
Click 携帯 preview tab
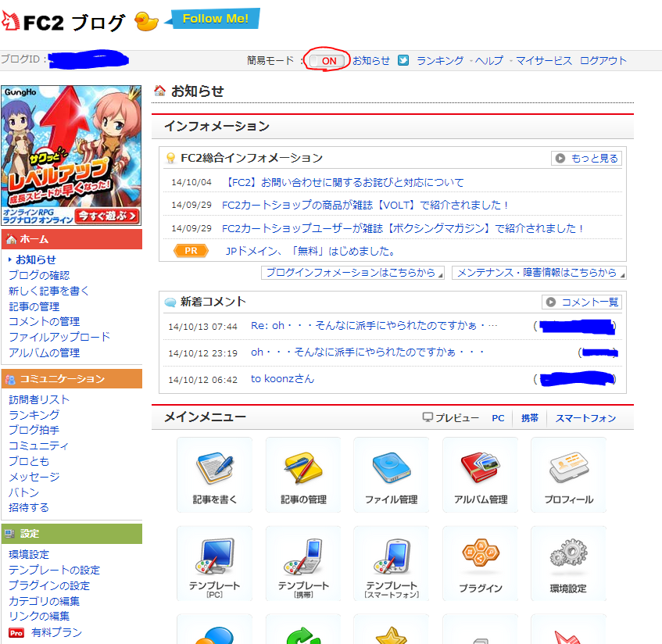click(x=529, y=418)
